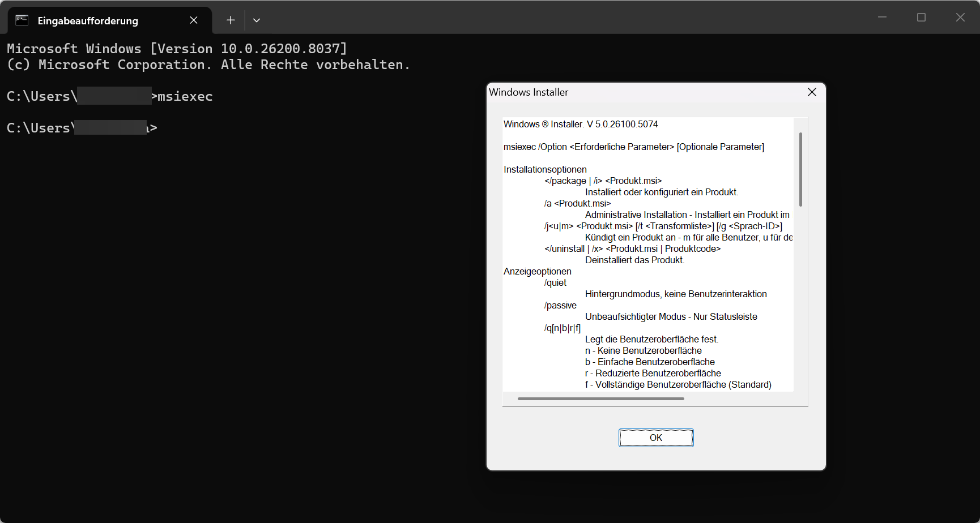Viewport: 980px width, 523px height.
Task: Open the terminal profile dropdown
Action: click(x=257, y=20)
